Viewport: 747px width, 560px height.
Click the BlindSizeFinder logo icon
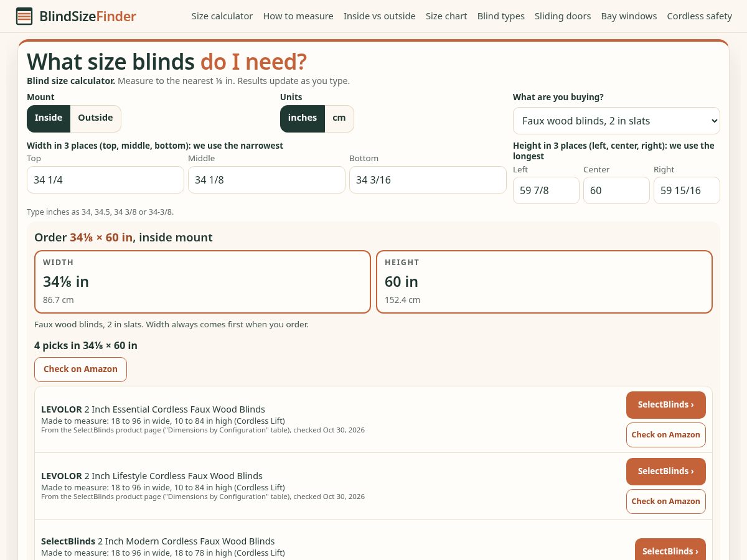coord(24,16)
